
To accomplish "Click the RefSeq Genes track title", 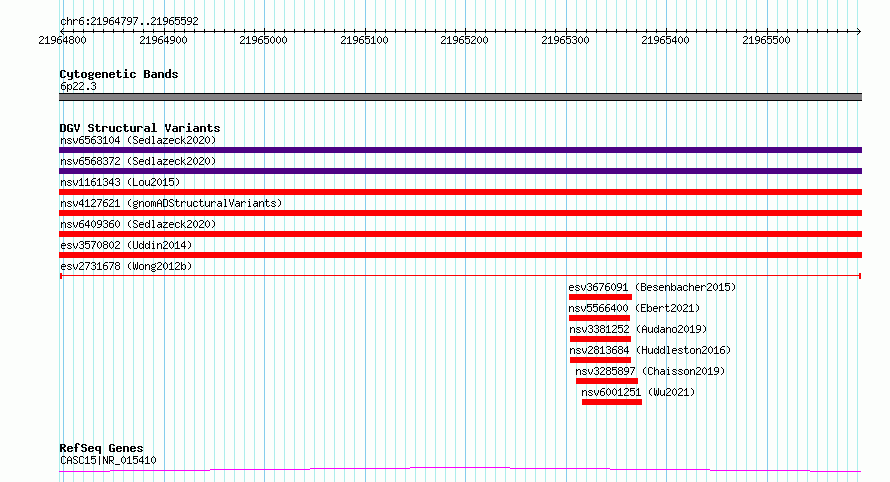I will pyautogui.click(x=101, y=449).
